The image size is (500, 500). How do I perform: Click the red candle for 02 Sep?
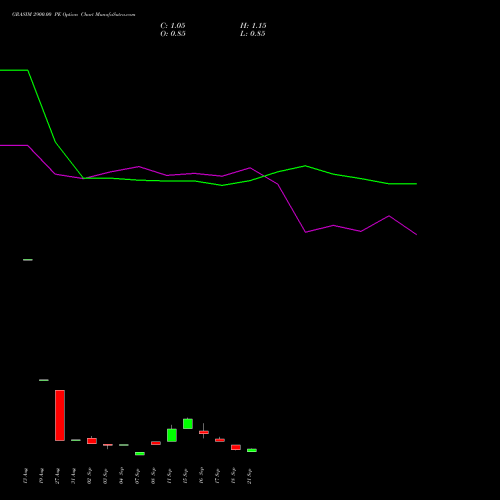coord(92,441)
